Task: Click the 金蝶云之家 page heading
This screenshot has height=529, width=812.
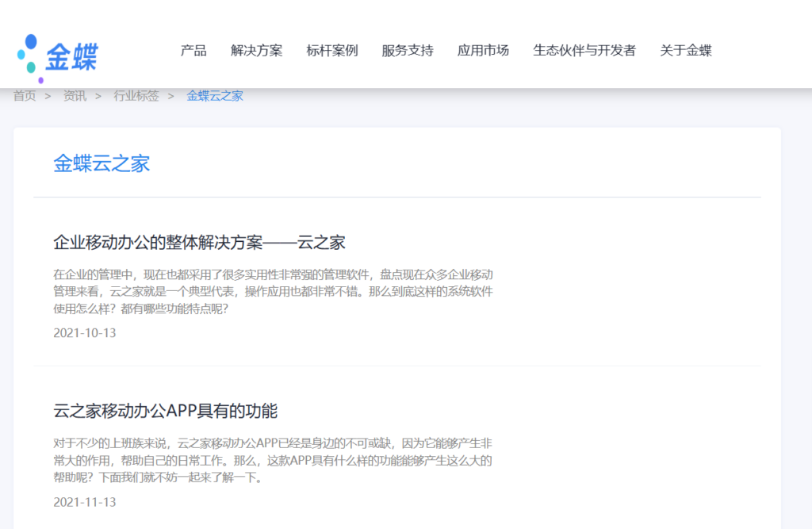Action: click(101, 163)
